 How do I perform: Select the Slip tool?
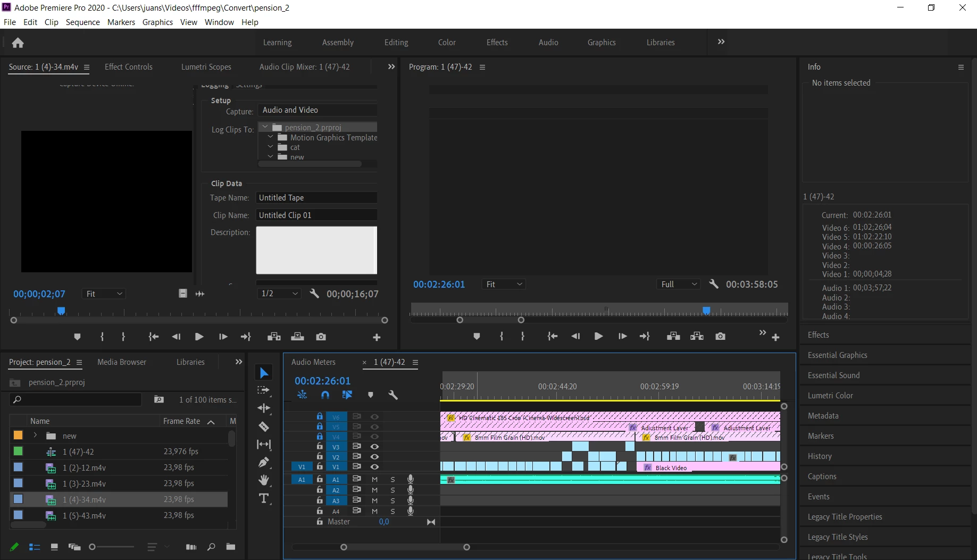coord(264,444)
